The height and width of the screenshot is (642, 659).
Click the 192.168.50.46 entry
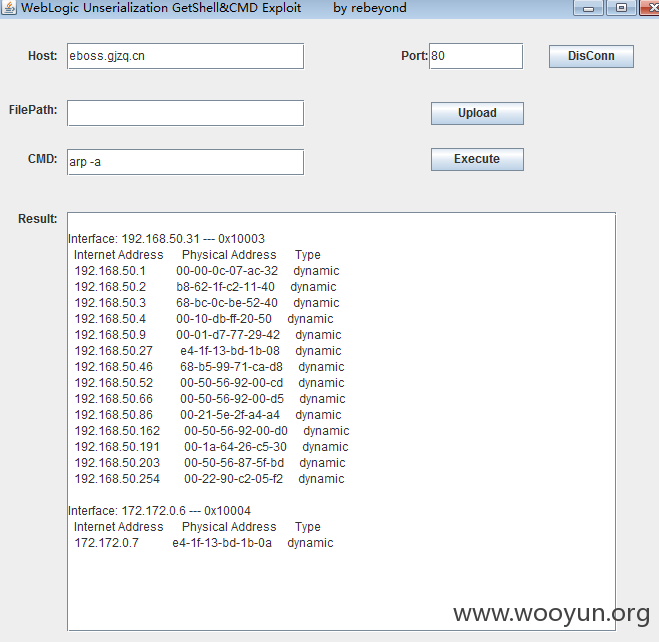pos(113,366)
